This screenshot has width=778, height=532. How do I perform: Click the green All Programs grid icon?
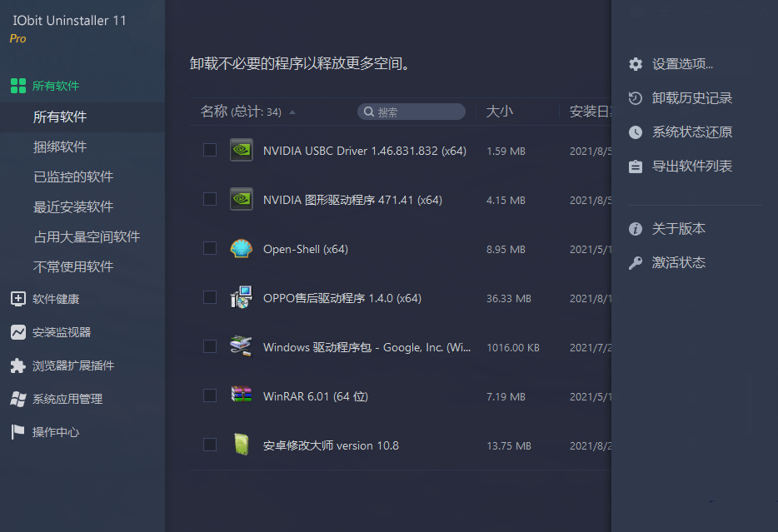click(18, 86)
